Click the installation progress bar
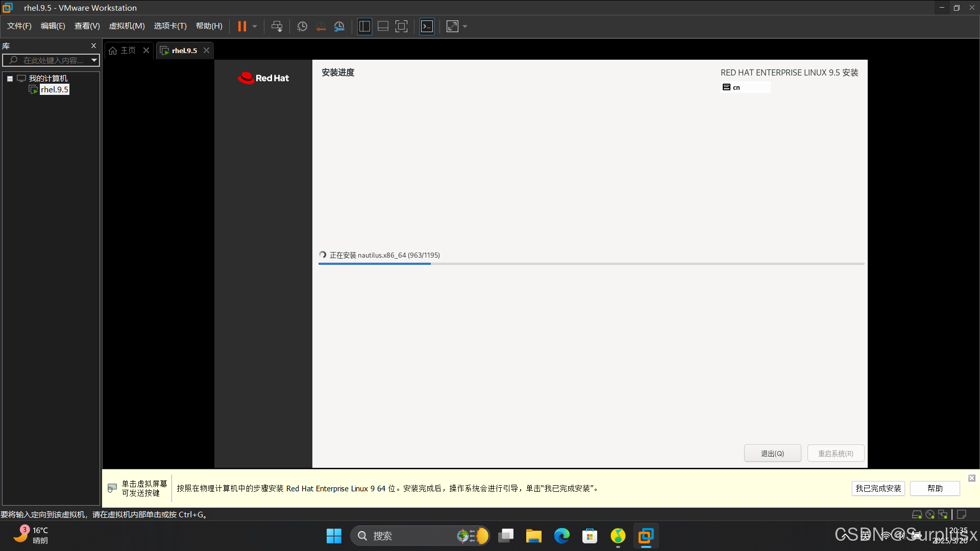This screenshot has height=551, width=980. click(x=591, y=264)
